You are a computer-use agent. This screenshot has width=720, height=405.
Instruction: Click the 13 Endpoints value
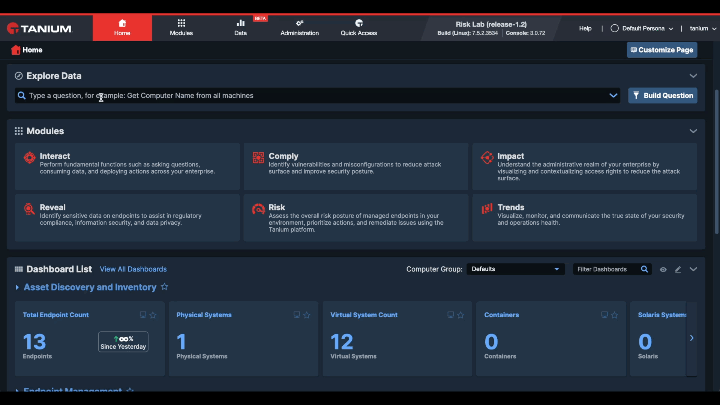[x=35, y=342]
